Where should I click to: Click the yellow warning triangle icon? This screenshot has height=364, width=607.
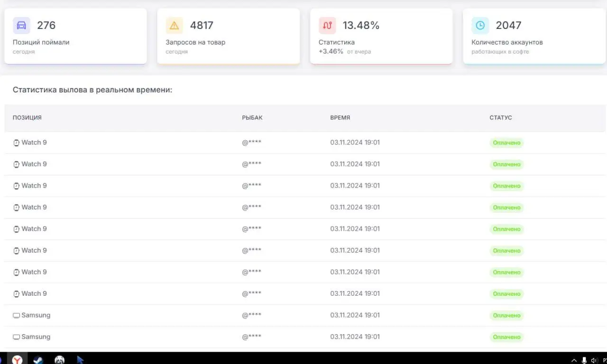pos(174,26)
